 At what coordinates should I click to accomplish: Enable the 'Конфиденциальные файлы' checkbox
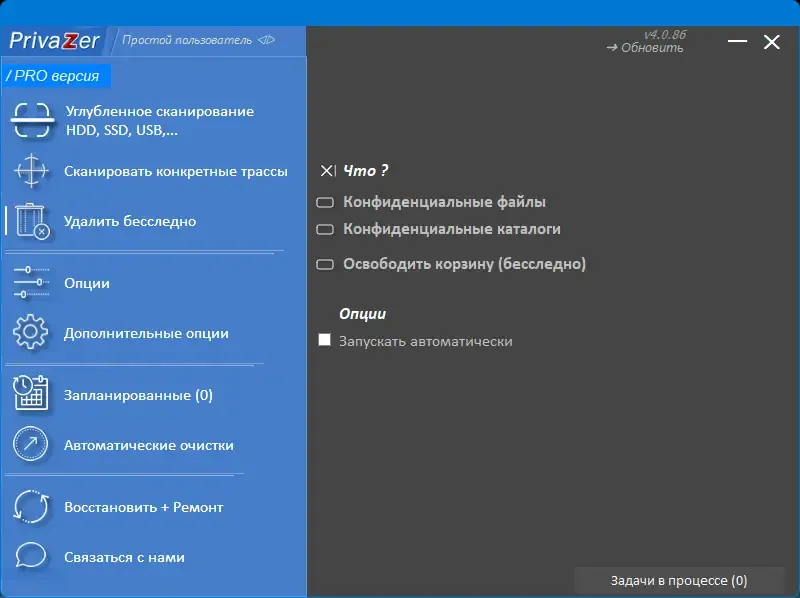click(326, 201)
